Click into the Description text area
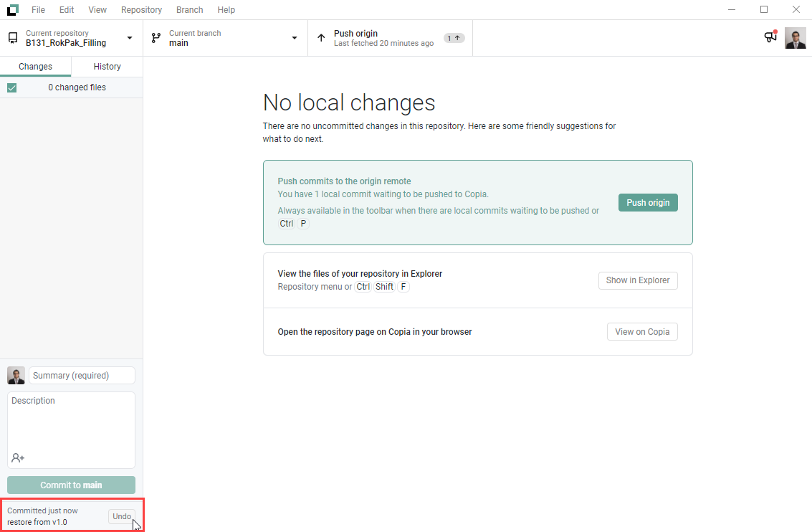 tap(71, 423)
